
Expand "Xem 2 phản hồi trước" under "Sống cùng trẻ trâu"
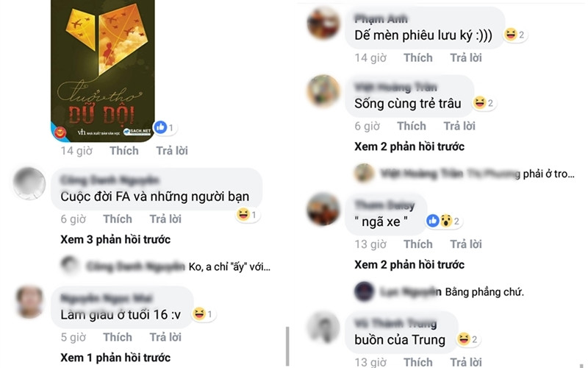pyautogui.click(x=409, y=146)
